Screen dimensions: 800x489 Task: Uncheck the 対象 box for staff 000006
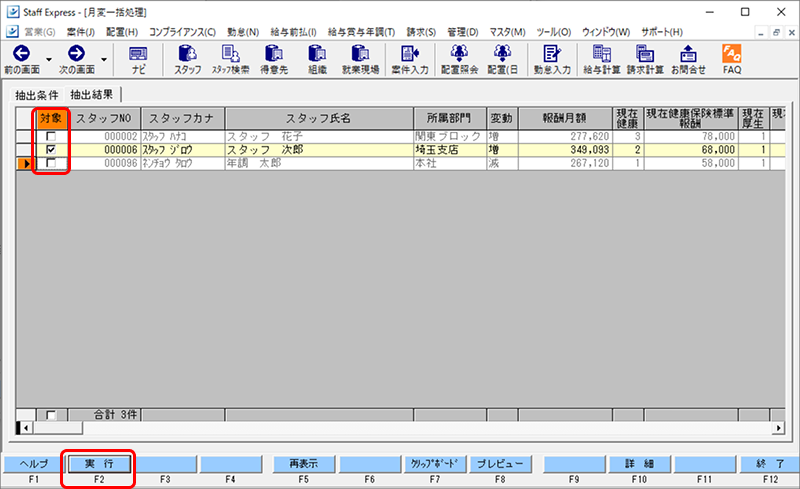51,150
